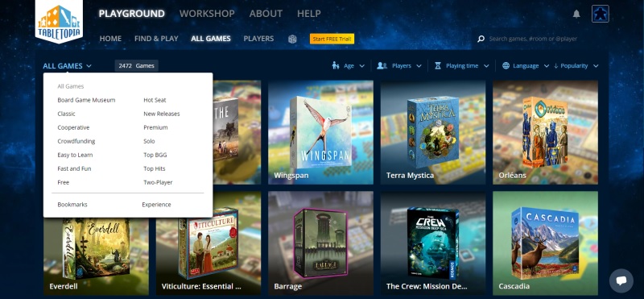Screen dimensions: 644x299
Task: Choose Board Game Museum category
Action: click(x=86, y=100)
